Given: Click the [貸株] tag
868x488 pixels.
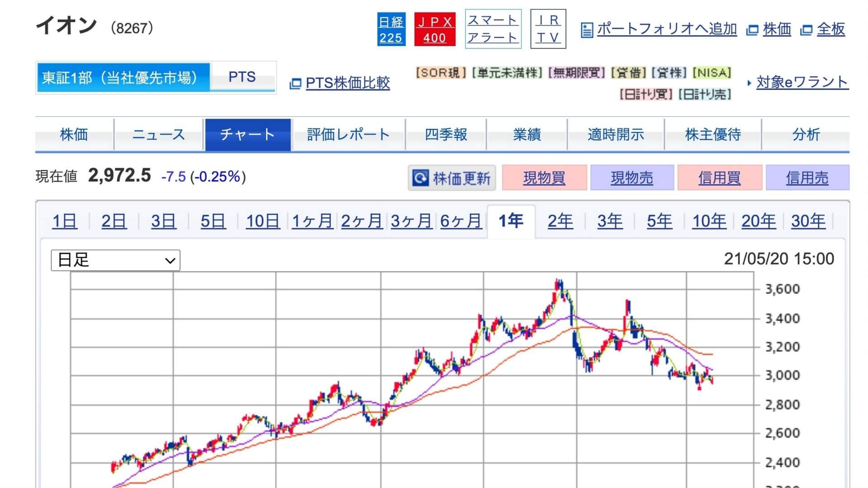Looking at the screenshot, I should (670, 73).
